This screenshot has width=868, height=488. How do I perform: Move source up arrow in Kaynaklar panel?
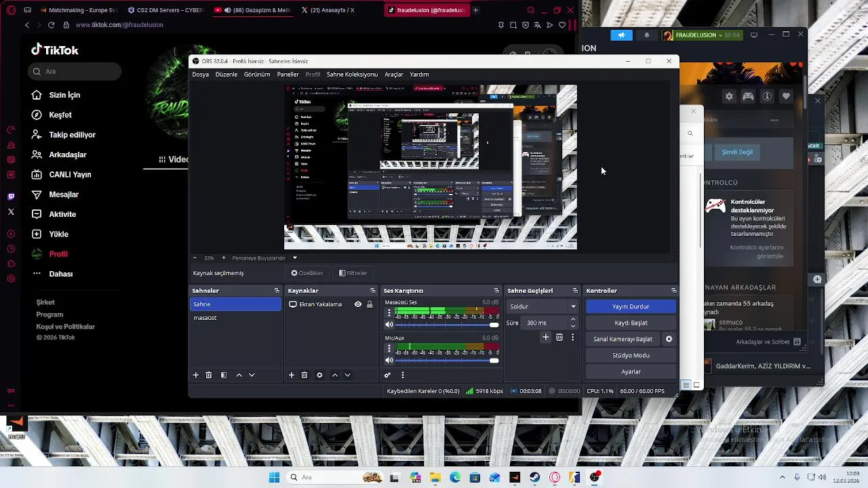coord(334,375)
